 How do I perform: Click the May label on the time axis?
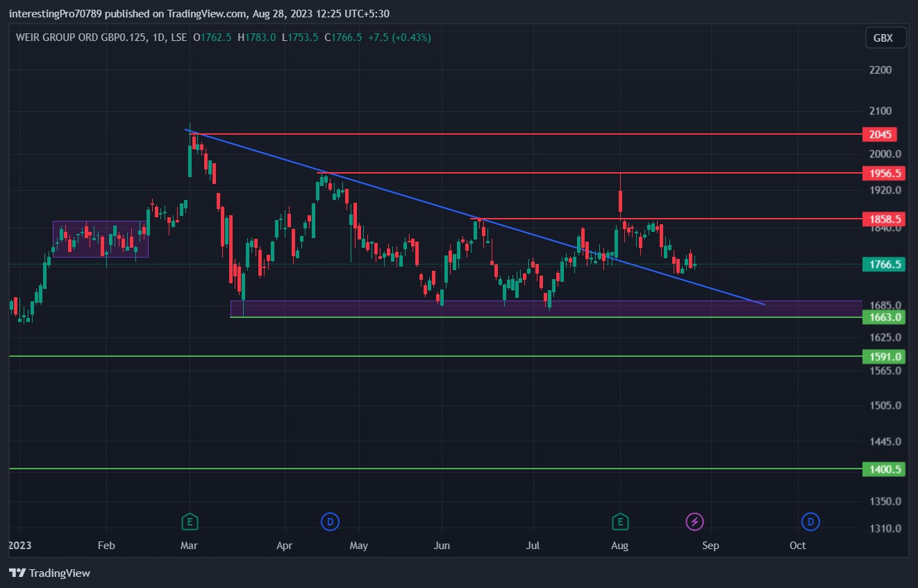coord(358,546)
